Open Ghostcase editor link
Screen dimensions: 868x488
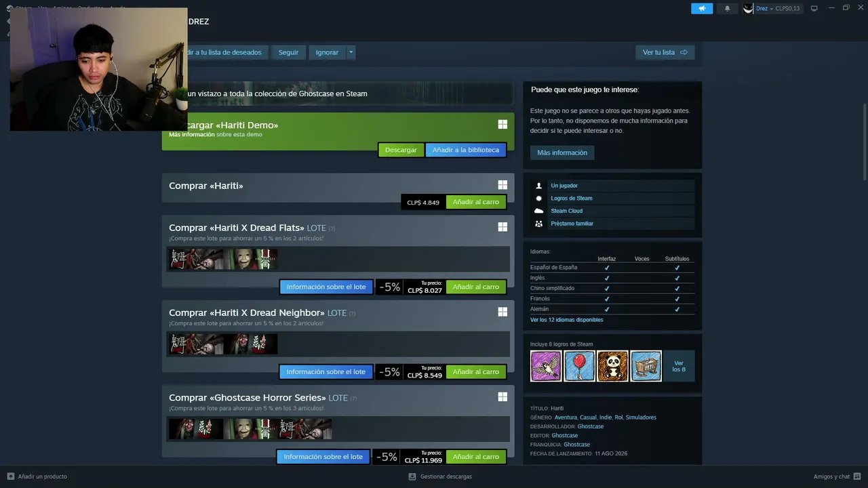565,436
